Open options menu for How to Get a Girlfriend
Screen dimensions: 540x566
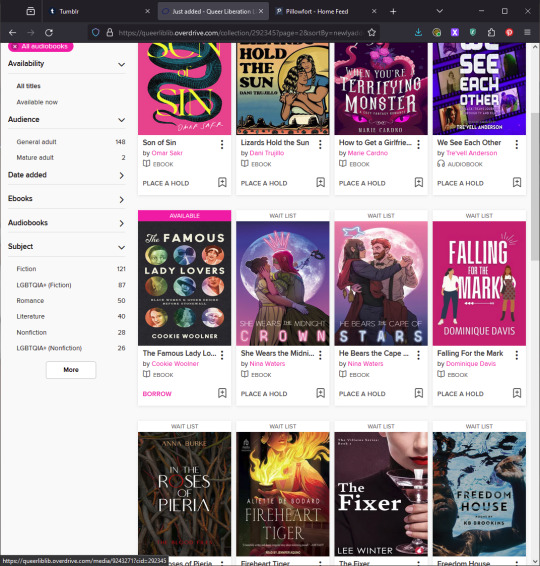[x=418, y=144]
